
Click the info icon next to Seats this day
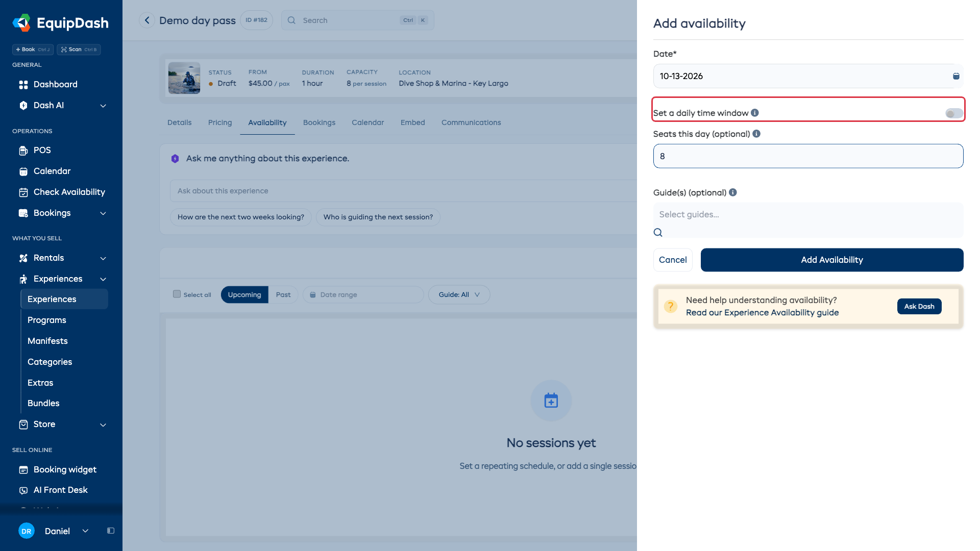click(756, 134)
